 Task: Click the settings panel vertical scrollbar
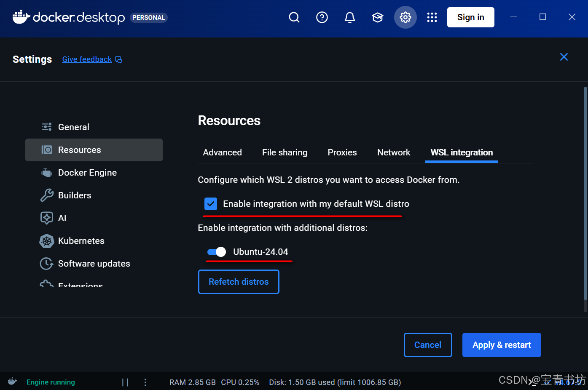(585, 194)
